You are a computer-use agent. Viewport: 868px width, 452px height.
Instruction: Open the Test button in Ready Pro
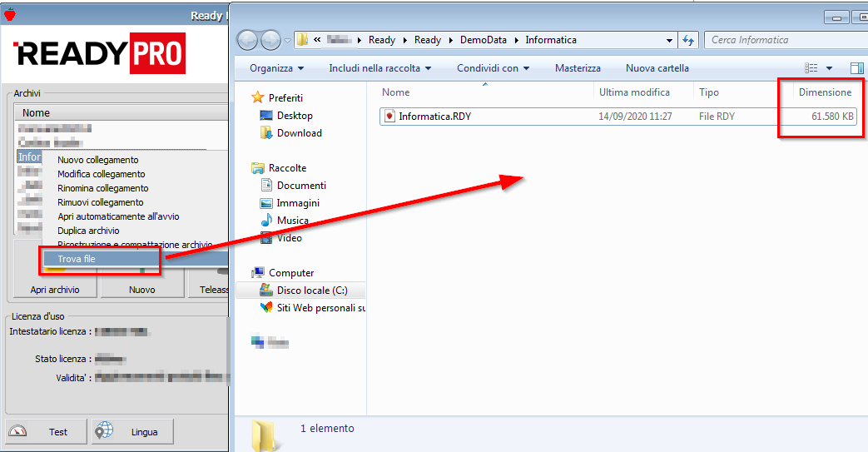tap(47, 431)
